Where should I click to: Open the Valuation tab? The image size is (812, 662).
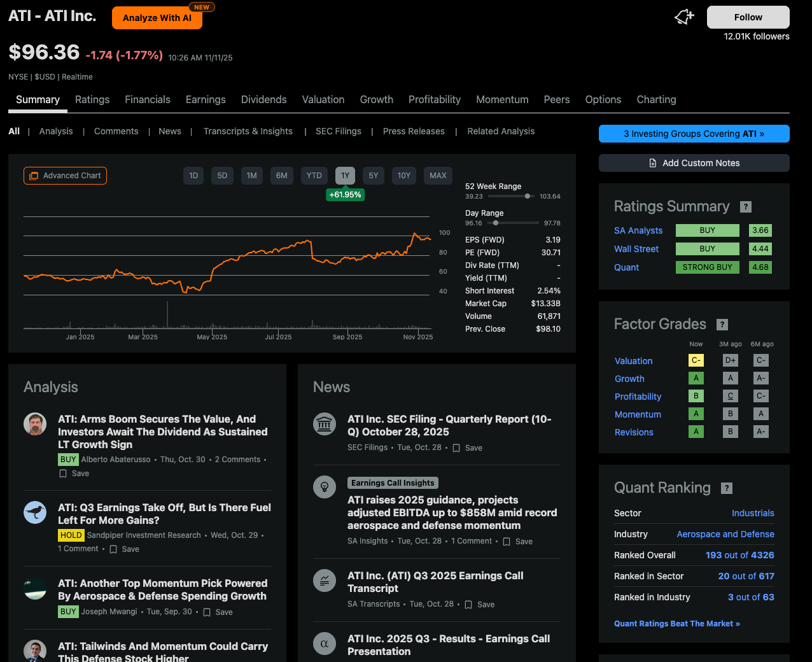[323, 100]
